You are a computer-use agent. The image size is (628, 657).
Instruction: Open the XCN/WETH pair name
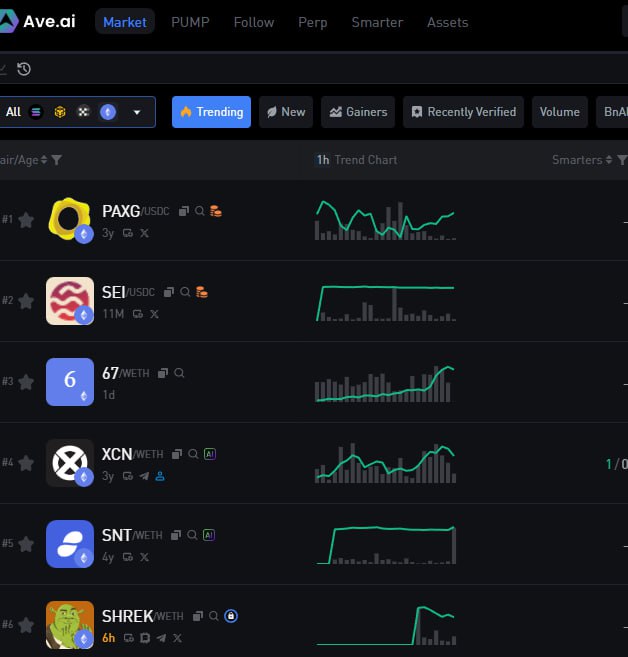click(x=132, y=454)
